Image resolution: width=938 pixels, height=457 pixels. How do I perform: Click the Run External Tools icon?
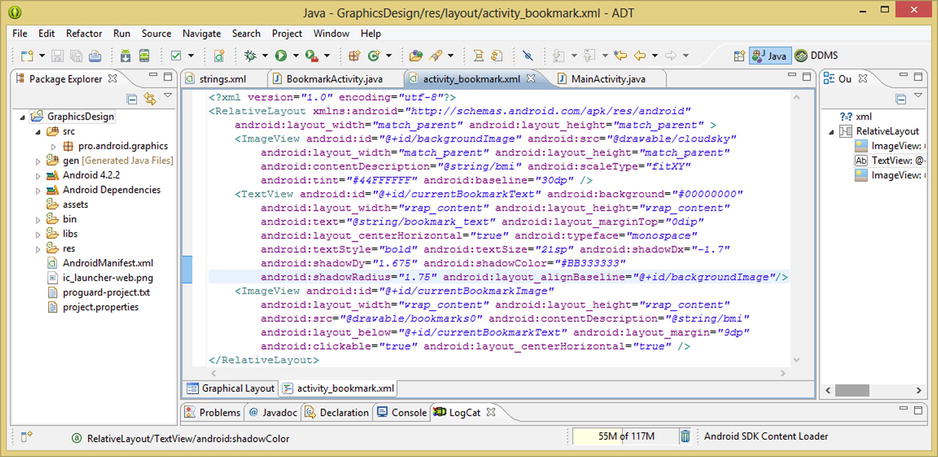coord(311,56)
